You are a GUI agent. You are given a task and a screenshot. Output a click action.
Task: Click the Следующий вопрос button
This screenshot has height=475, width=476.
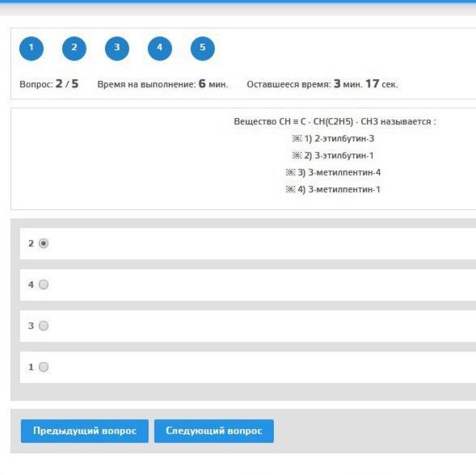tap(214, 431)
